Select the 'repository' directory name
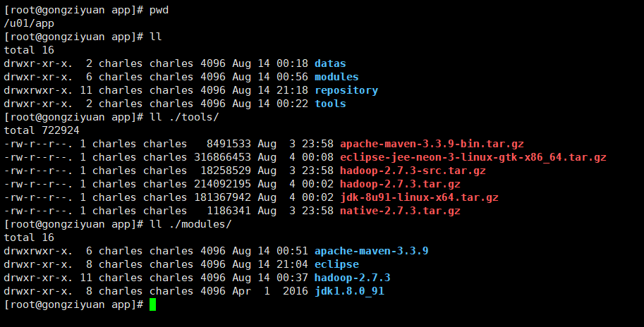644x327 pixels. [x=346, y=91]
